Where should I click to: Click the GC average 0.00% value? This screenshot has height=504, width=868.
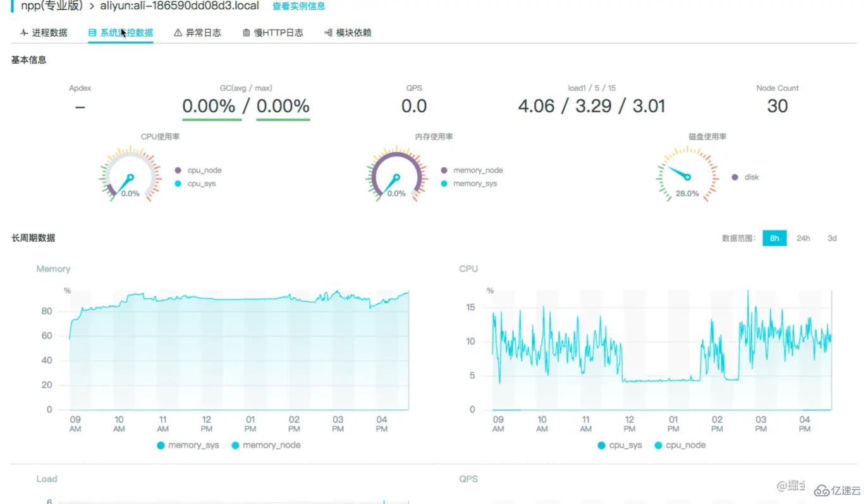tap(209, 106)
